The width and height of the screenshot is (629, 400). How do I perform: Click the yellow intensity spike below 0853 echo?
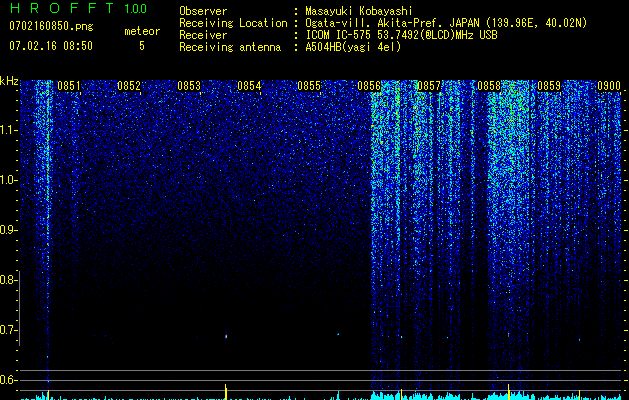point(225,392)
